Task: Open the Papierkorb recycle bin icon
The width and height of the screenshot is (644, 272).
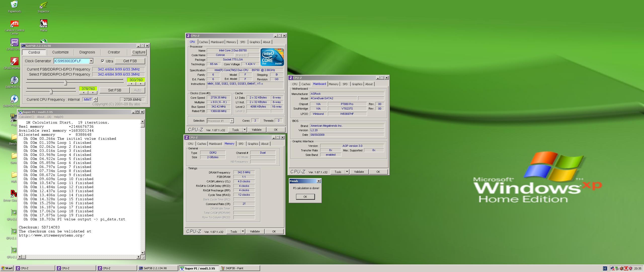Action: [x=14, y=5]
